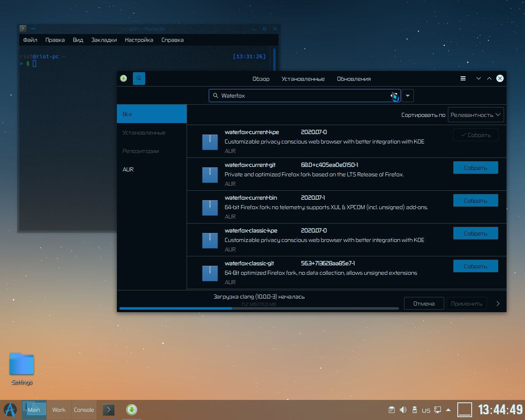Open the Вид menu in Konsole
Image resolution: width=525 pixels, height=420 pixels.
(x=78, y=40)
